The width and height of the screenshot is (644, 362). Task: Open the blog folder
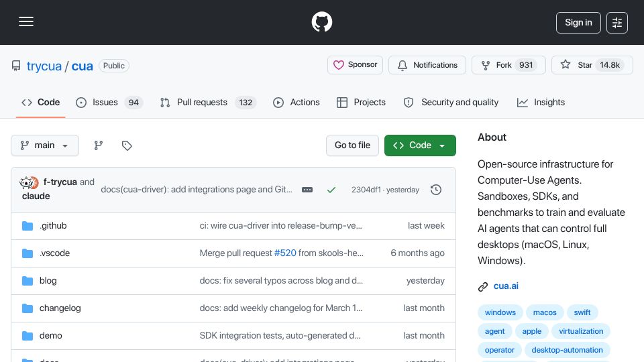click(48, 281)
